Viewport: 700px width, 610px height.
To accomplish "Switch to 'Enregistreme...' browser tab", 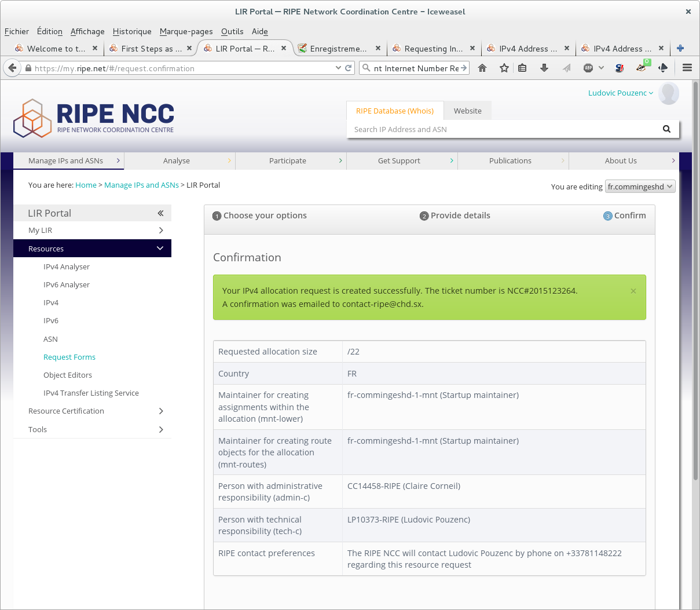I will tap(339, 49).
